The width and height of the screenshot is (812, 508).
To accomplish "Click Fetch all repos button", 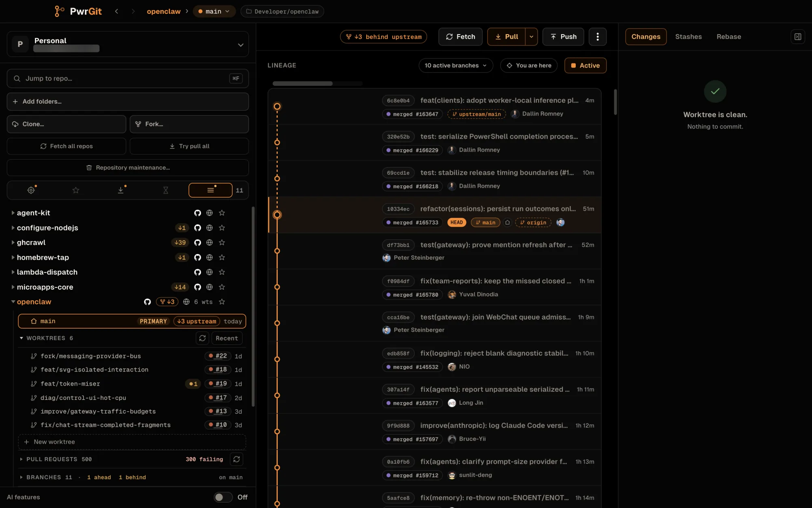I will click(66, 146).
